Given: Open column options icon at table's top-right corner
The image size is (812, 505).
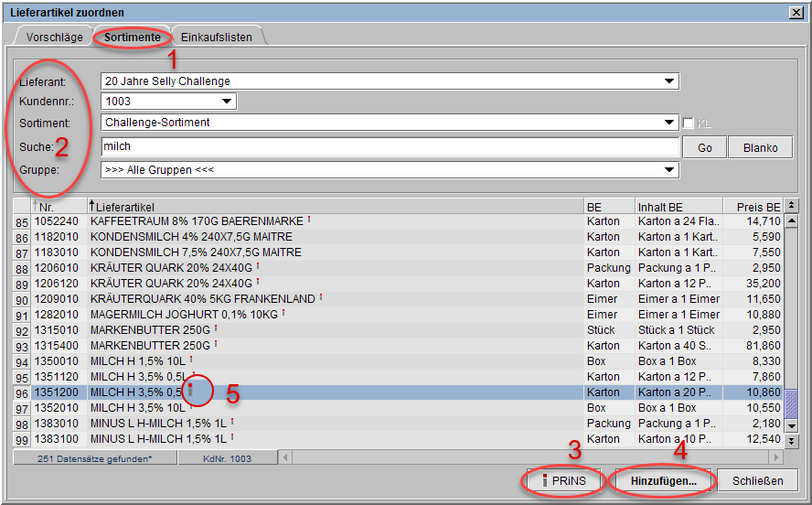Looking at the screenshot, I should coord(792,206).
